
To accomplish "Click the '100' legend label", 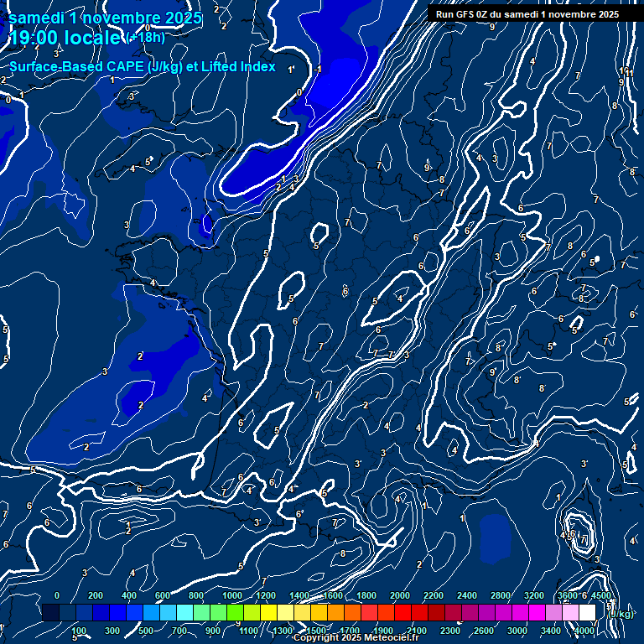I will click(79, 631).
